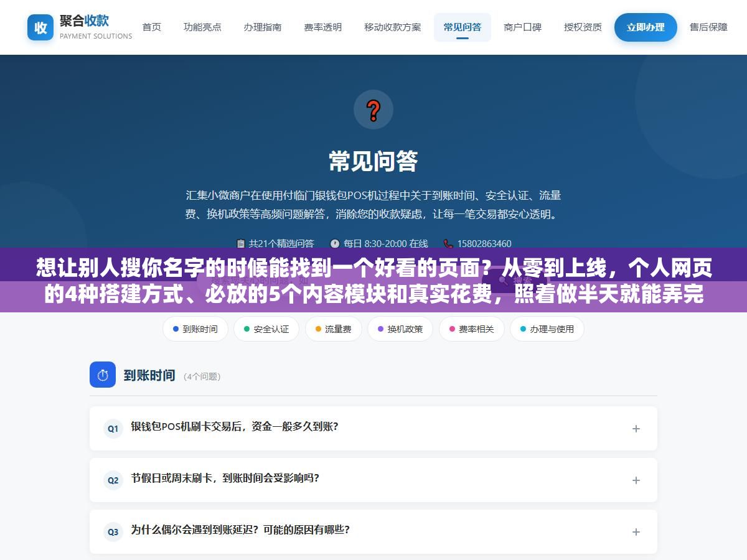Open 移动收款方案 in the navigation

click(x=393, y=27)
